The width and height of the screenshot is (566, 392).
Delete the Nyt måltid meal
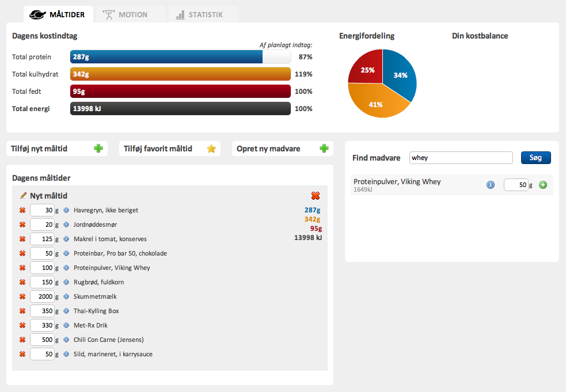(x=316, y=196)
